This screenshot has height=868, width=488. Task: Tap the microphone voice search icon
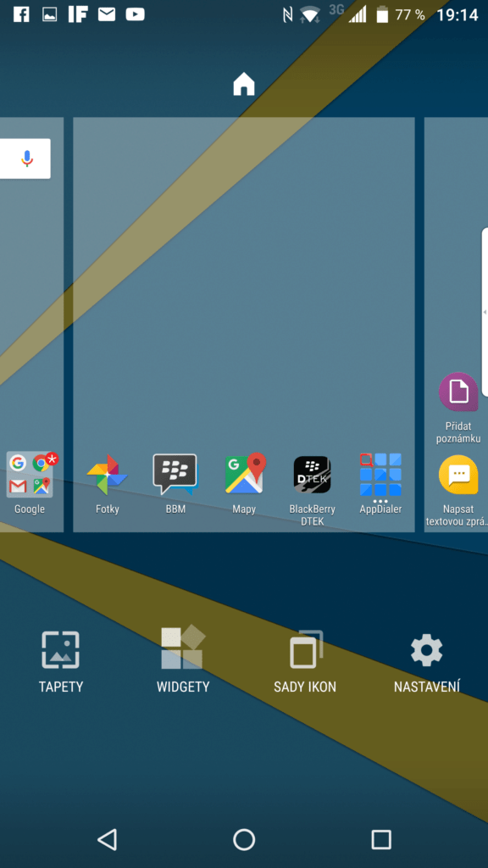point(27,159)
